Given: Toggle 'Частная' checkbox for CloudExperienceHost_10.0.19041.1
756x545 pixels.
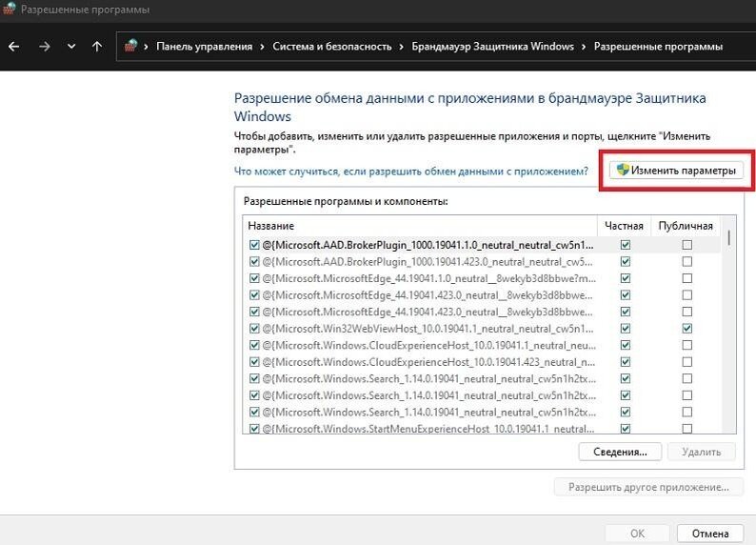Looking at the screenshot, I should coord(626,345).
